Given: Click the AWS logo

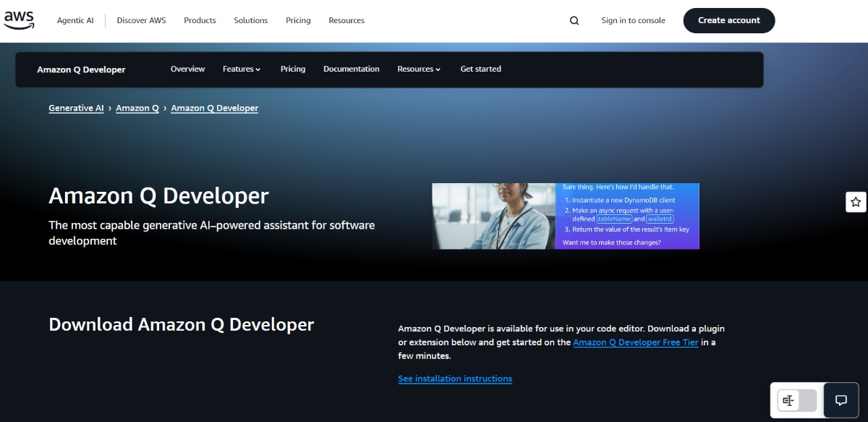Looking at the screenshot, I should 19,20.
